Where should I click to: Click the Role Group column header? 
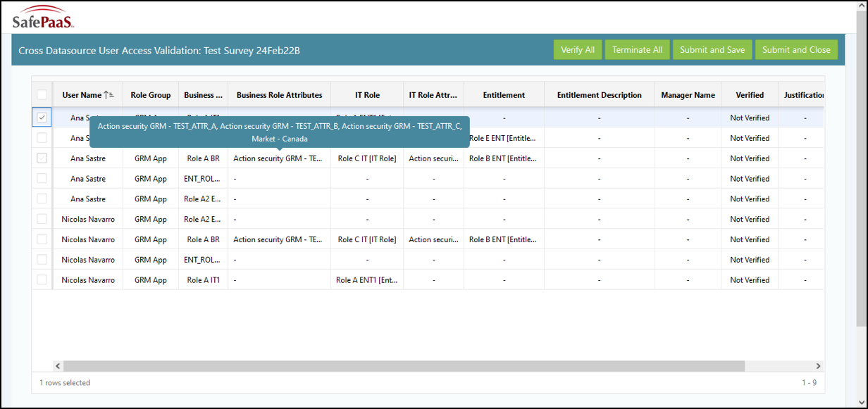click(151, 95)
